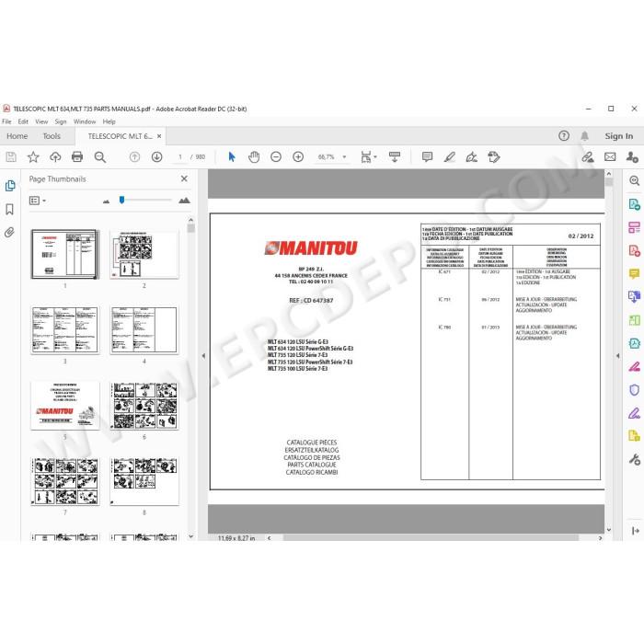Expand the right pane bottom arrow
644x644 pixels.
point(635,531)
